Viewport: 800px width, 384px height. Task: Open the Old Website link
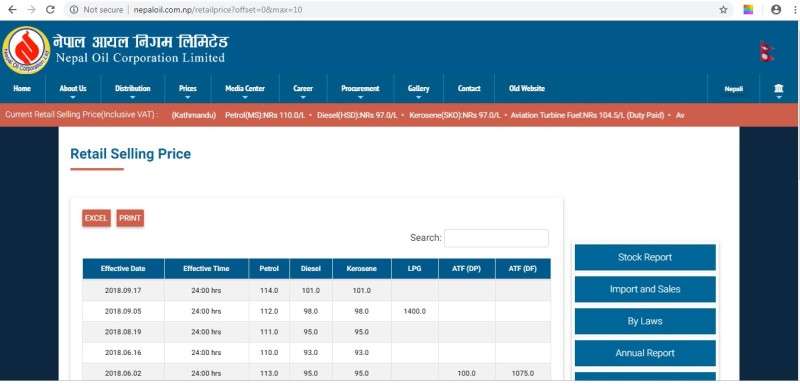pyautogui.click(x=527, y=88)
